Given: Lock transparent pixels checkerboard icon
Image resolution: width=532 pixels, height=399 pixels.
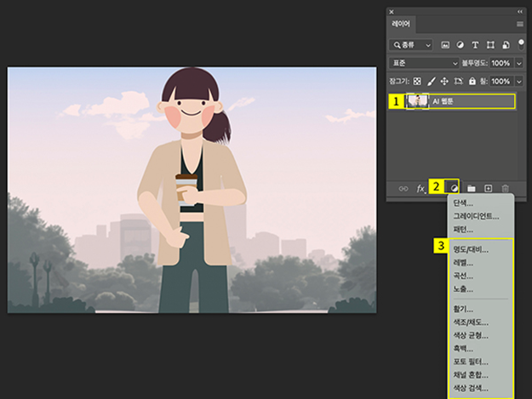Looking at the screenshot, I should point(417,82).
